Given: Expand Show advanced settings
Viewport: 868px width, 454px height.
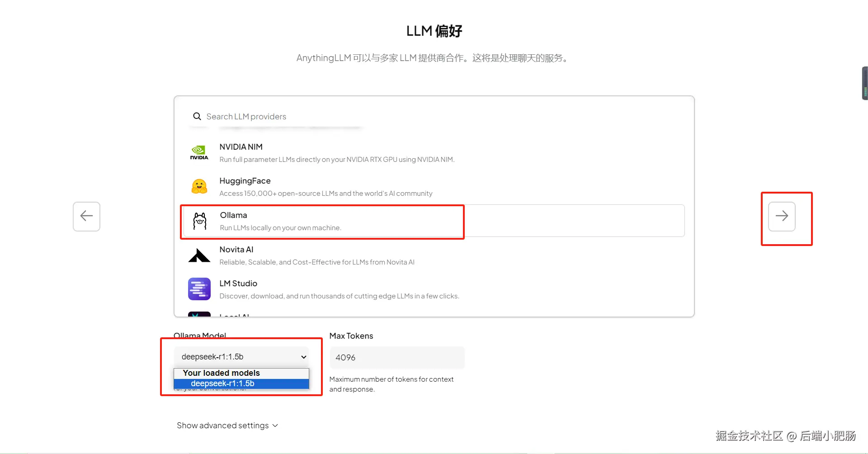Looking at the screenshot, I should tap(227, 426).
